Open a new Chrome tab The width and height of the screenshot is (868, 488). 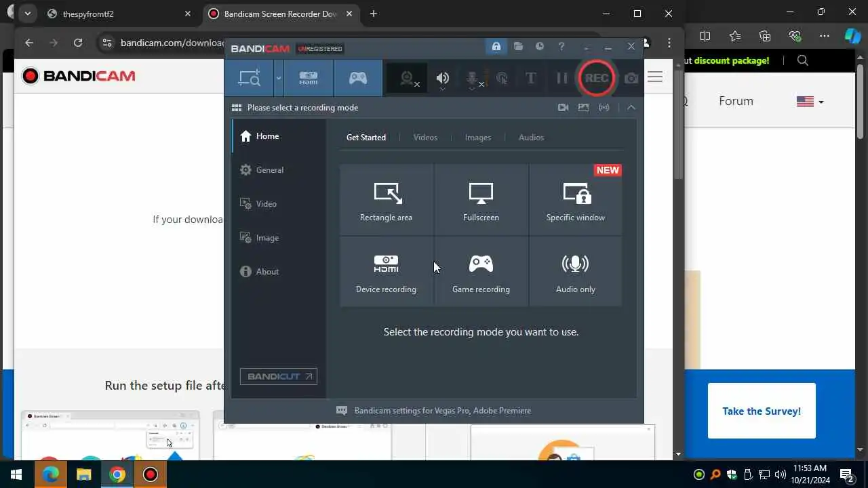tap(373, 14)
